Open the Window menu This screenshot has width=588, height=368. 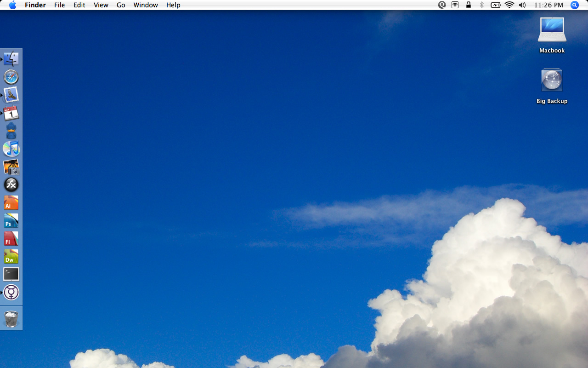[x=146, y=5]
